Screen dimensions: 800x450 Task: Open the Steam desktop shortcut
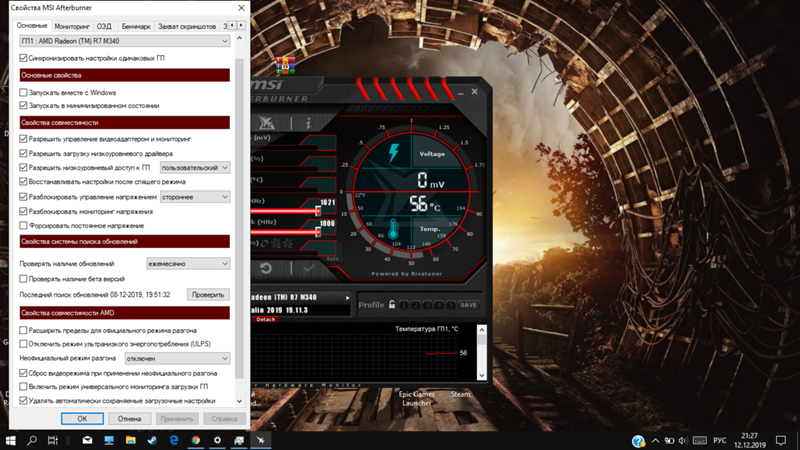(x=460, y=394)
